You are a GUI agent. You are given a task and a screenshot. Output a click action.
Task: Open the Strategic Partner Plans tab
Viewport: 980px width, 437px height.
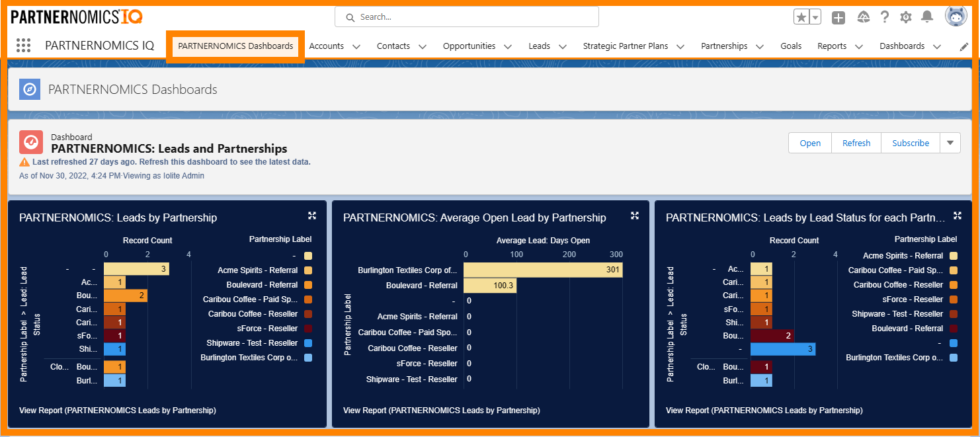tap(626, 46)
